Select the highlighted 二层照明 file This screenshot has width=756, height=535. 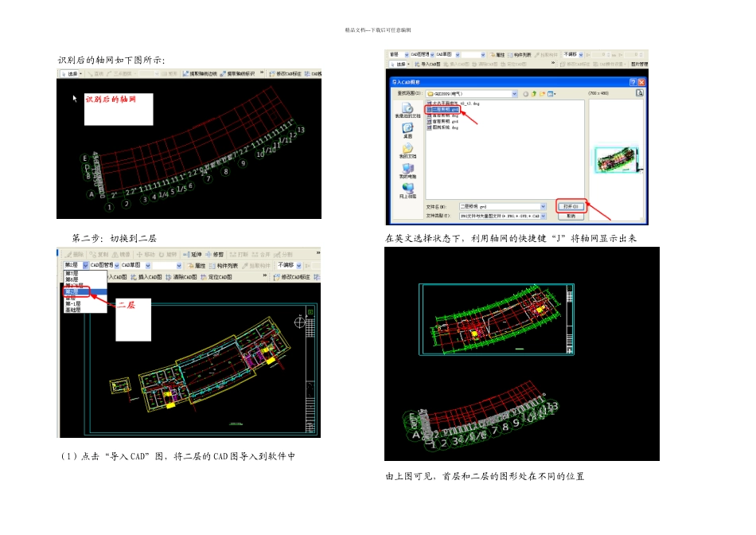(446, 109)
